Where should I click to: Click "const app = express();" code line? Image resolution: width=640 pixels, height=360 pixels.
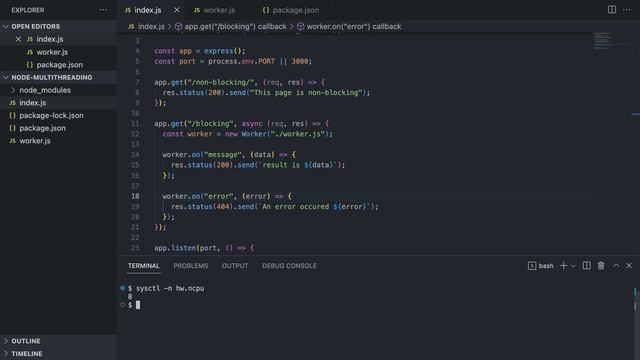(x=200, y=51)
